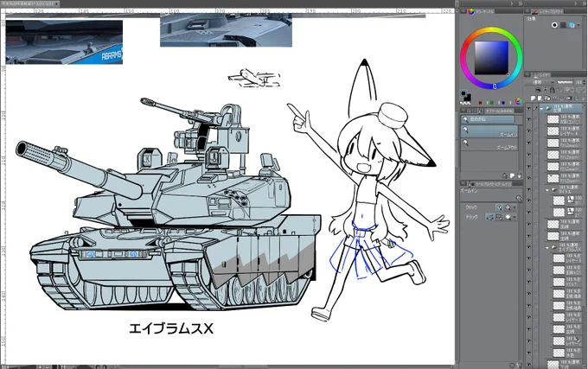
Task: Select zoom-out icon in クリック row
Action: click(x=508, y=207)
